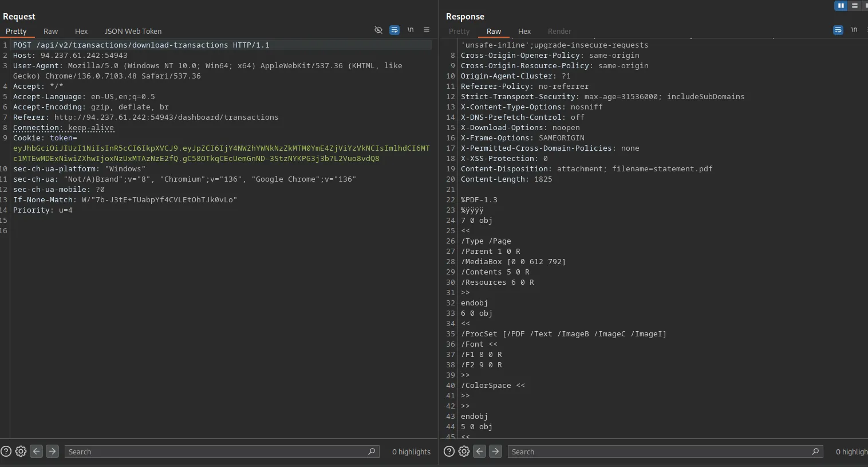Toggle show newline \n characters in Response

pos(854,30)
